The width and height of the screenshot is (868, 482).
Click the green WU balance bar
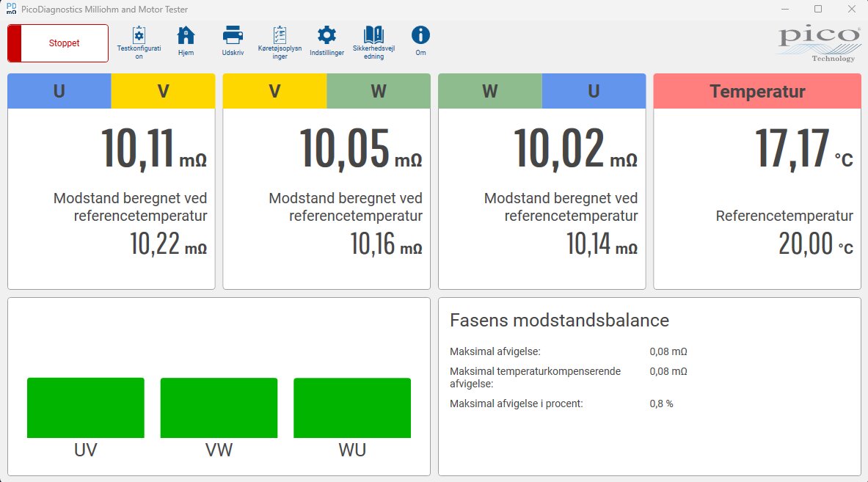pos(352,408)
